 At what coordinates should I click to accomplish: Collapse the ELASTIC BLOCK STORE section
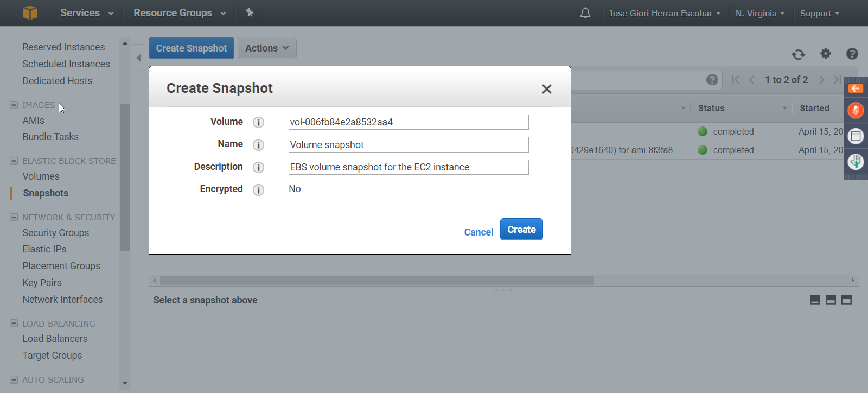pyautogui.click(x=14, y=161)
